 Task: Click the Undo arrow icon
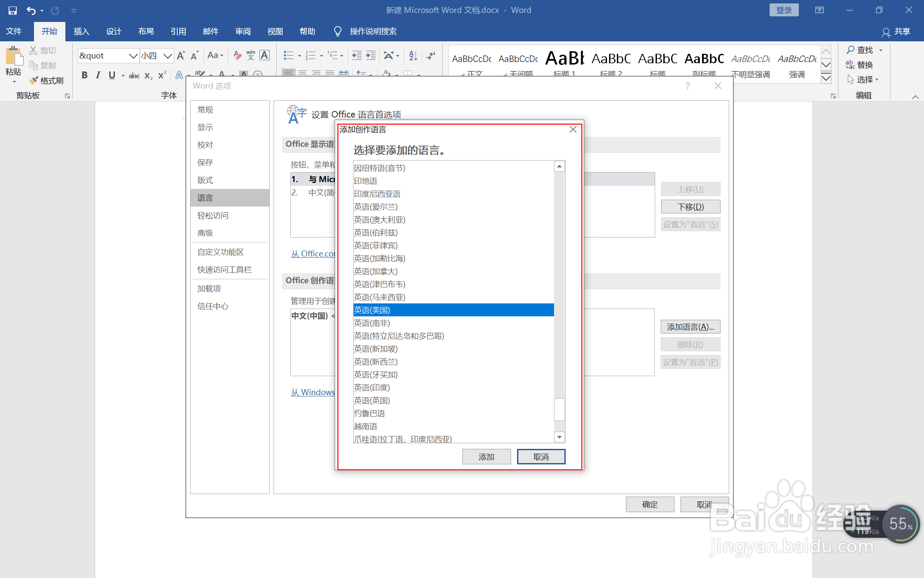[31, 10]
